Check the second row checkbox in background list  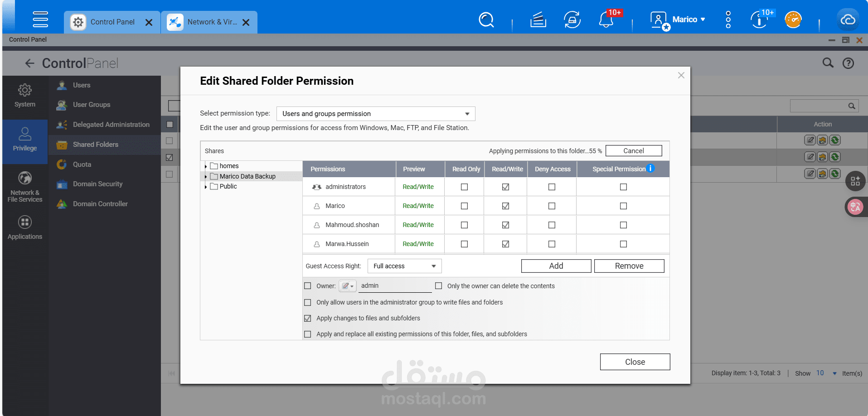[x=170, y=157]
